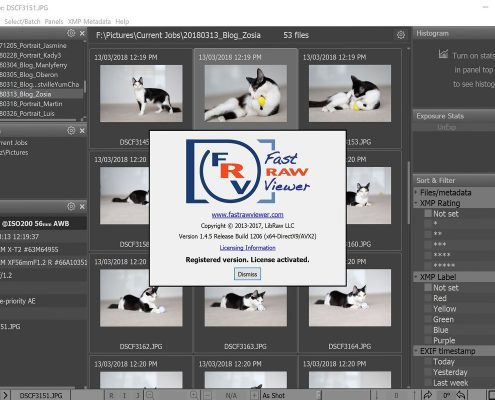The height and width of the screenshot is (400, 495).
Task: Click the thumbnail grid vertical scrollbar
Action: pos(408,193)
